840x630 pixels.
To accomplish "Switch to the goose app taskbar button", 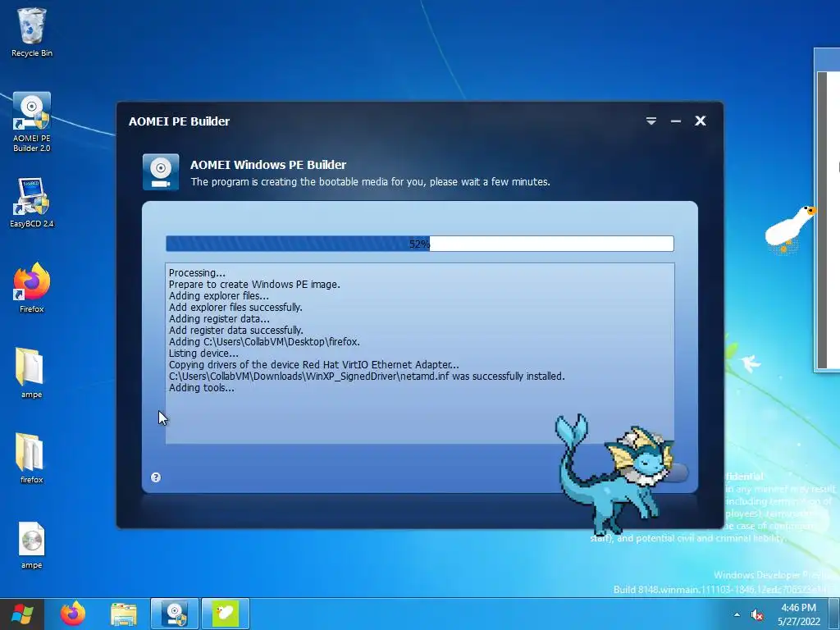I will point(226,614).
